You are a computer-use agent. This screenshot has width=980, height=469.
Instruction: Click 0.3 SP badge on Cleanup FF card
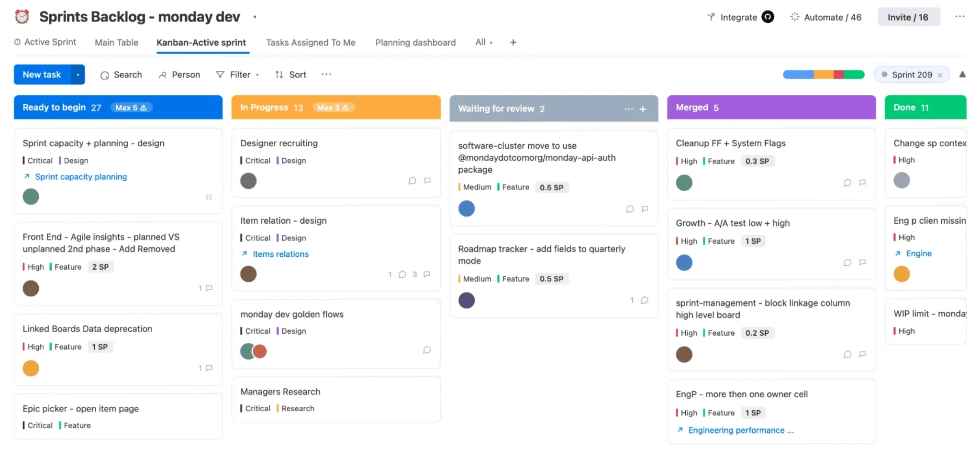(757, 161)
